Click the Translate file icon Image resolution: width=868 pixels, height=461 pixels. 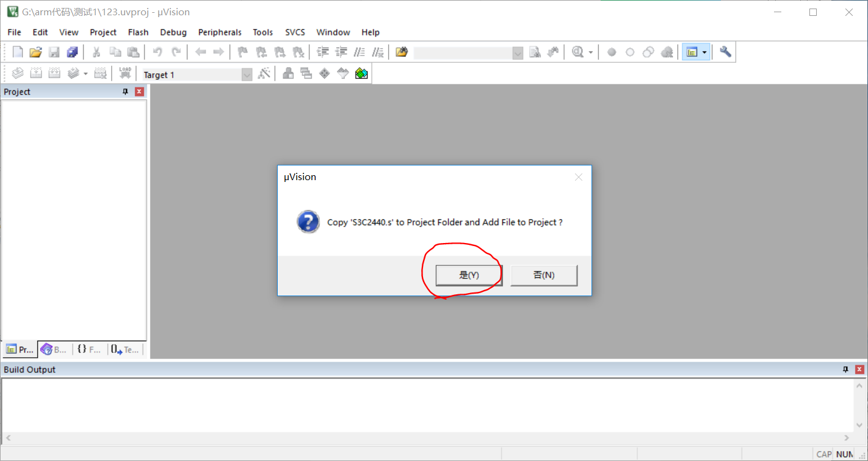coord(18,74)
